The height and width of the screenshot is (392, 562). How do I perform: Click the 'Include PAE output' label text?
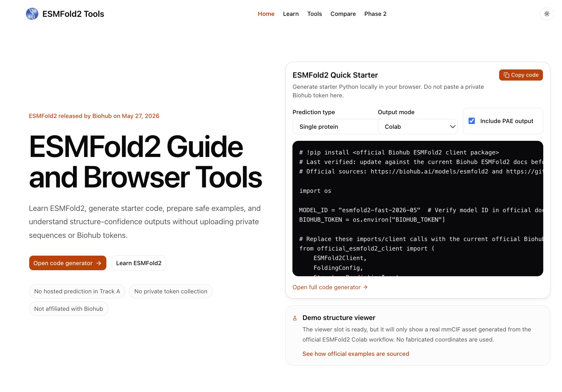point(507,121)
